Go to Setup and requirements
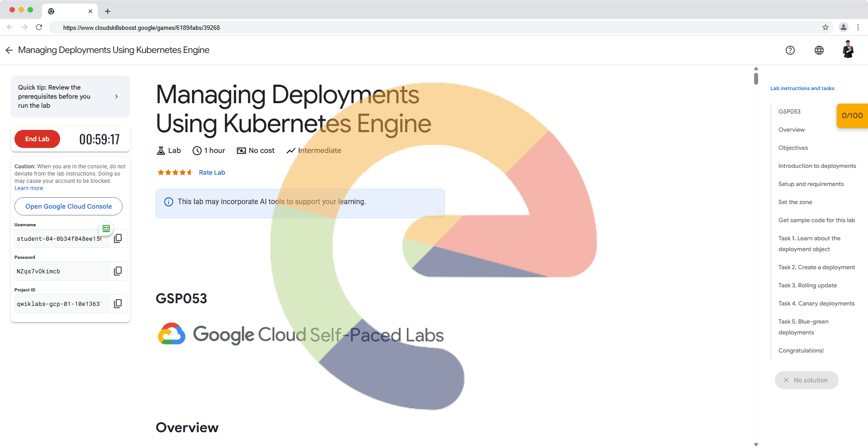 click(811, 184)
